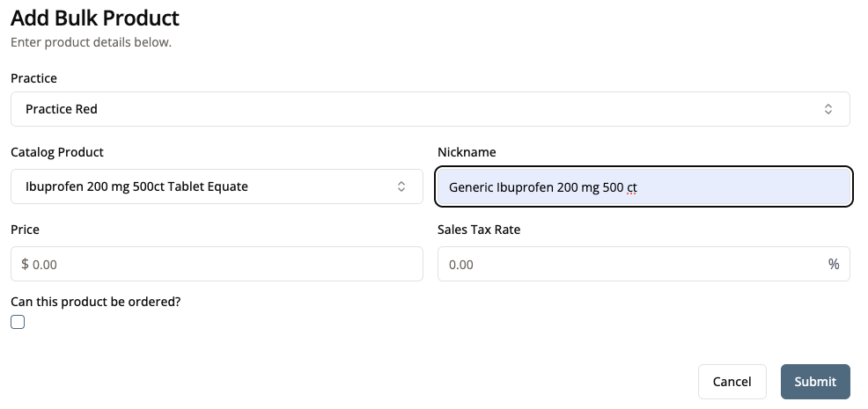Image resolution: width=868 pixels, height=409 pixels.
Task: Click the Sales Tax Rate input field
Action: (x=629, y=264)
